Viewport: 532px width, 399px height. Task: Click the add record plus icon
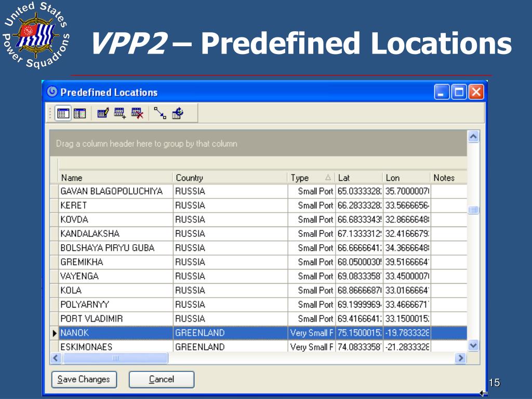pyautogui.click(x=120, y=113)
